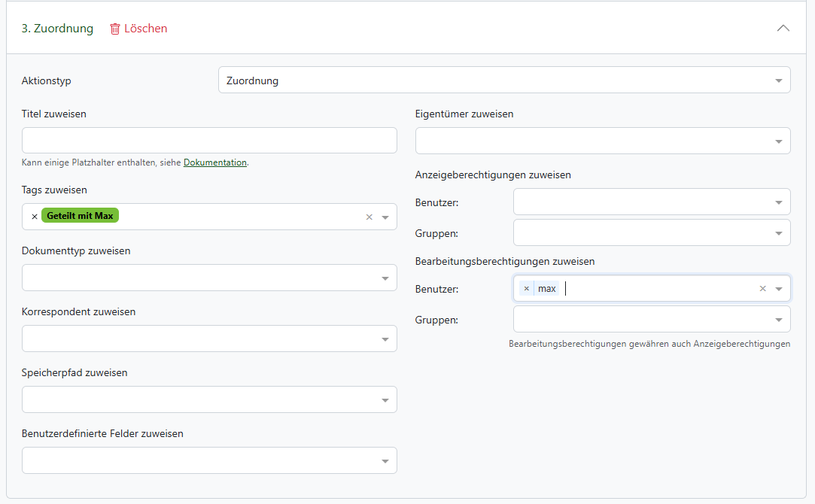Expand the Dokumenttyp zuweisen dropdown
The width and height of the screenshot is (815, 504).
[385, 278]
